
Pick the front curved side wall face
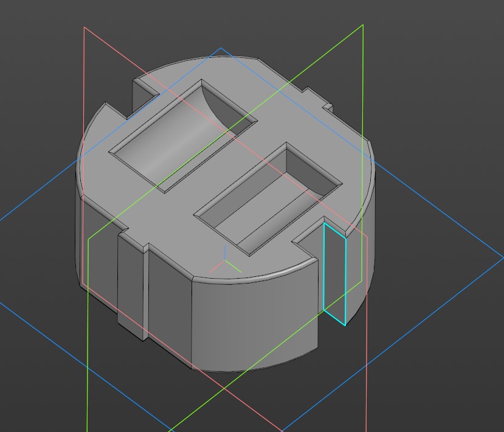255,319
